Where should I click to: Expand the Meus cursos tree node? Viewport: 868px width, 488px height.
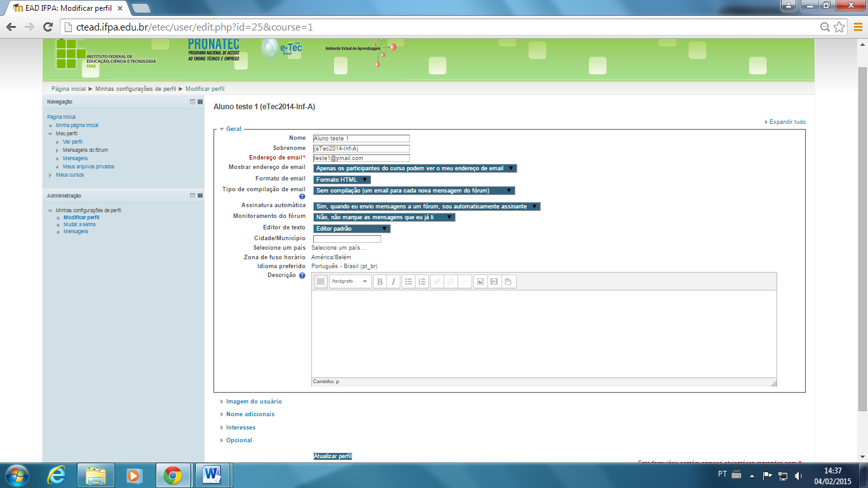coord(50,175)
